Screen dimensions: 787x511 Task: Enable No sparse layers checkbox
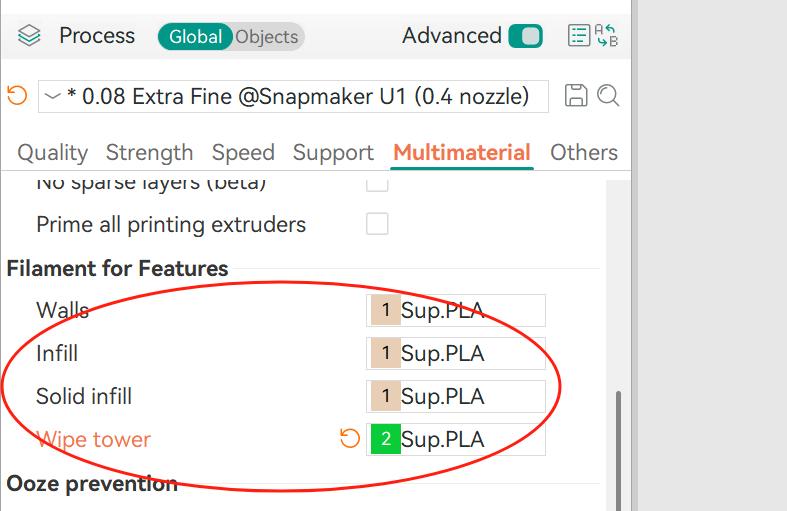tap(377, 184)
